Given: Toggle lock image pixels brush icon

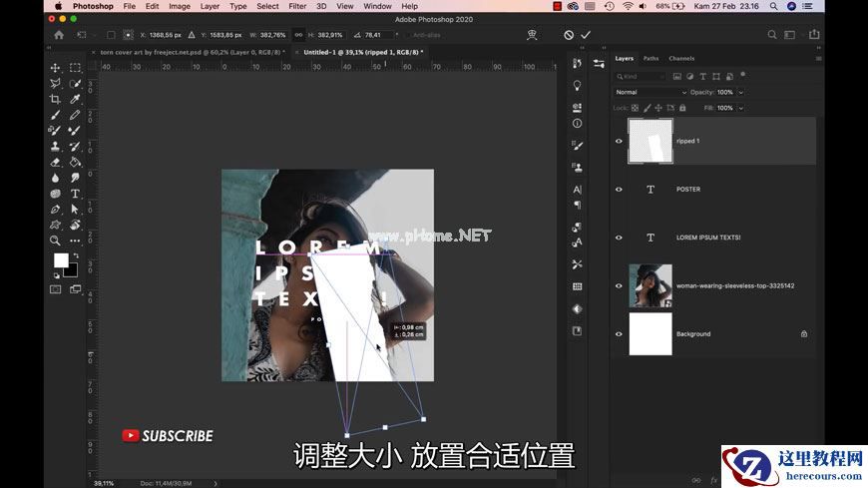Looking at the screenshot, I should coord(648,108).
